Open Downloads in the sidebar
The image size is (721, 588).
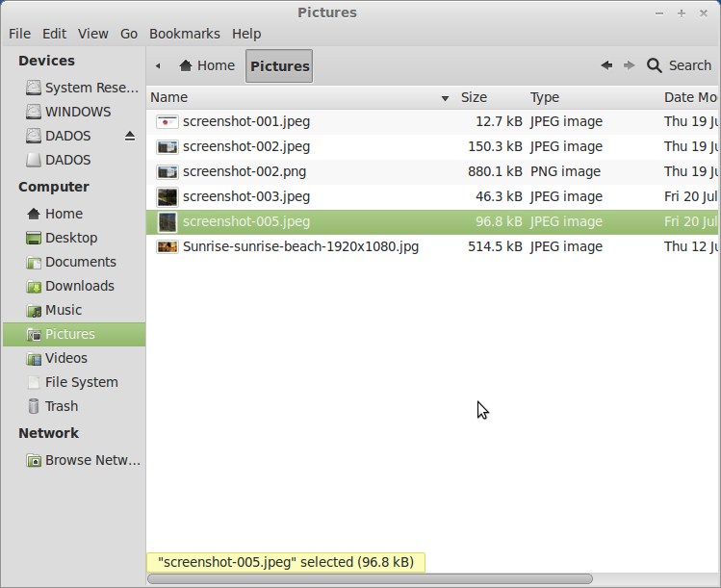click(x=80, y=286)
